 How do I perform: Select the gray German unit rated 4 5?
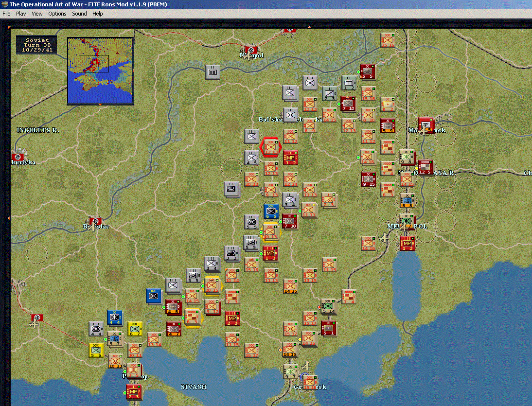click(x=251, y=158)
